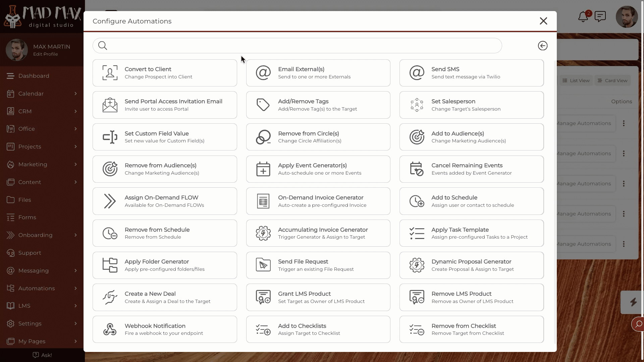This screenshot has width=644, height=362.
Task: Enable the Automations sidebar toggle
Action: pos(75,288)
